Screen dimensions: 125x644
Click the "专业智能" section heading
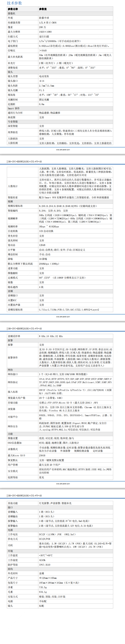13,122
